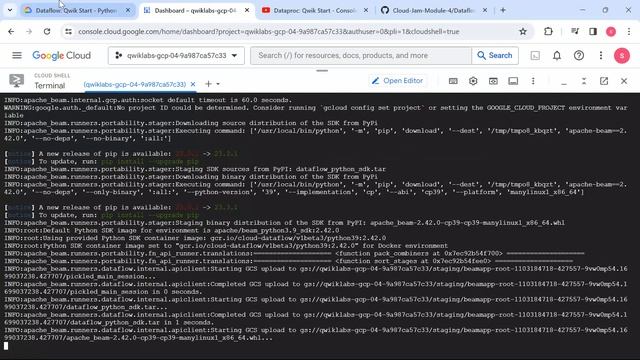The height and width of the screenshot is (360, 640).
Task: Toggle the browser side panel
Action: (593, 31)
